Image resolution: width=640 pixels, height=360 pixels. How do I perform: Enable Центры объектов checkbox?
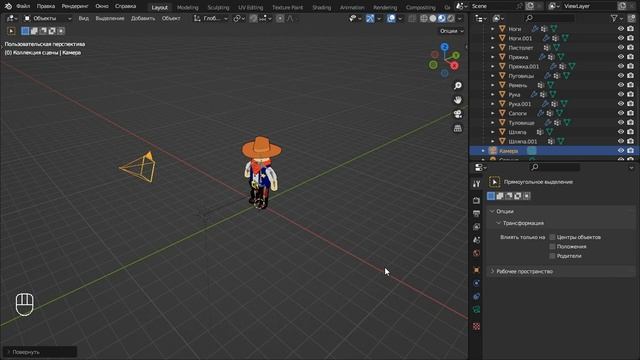[x=552, y=237]
